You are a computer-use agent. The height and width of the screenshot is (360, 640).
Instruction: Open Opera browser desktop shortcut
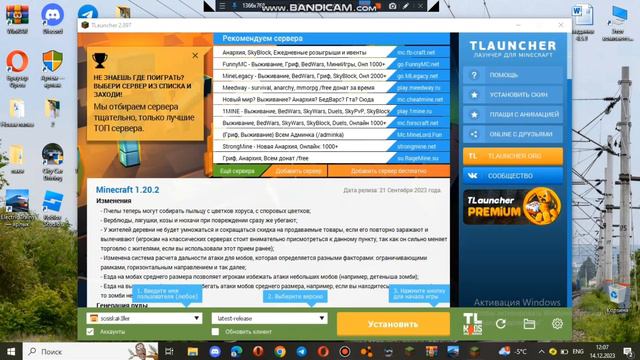click(17, 69)
